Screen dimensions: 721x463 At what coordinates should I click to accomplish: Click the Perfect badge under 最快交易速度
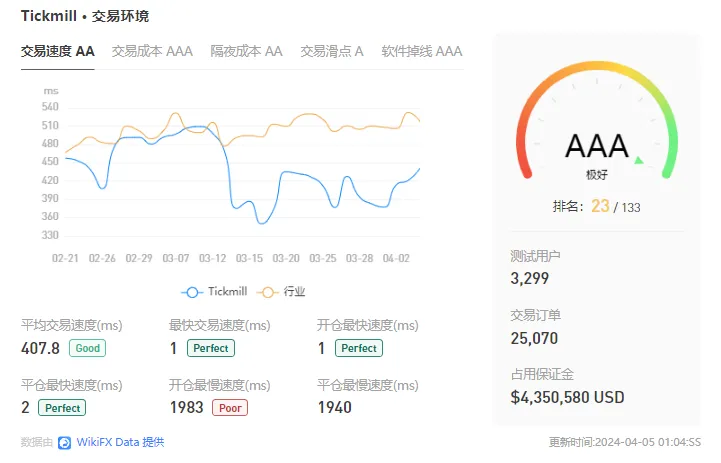click(x=211, y=348)
